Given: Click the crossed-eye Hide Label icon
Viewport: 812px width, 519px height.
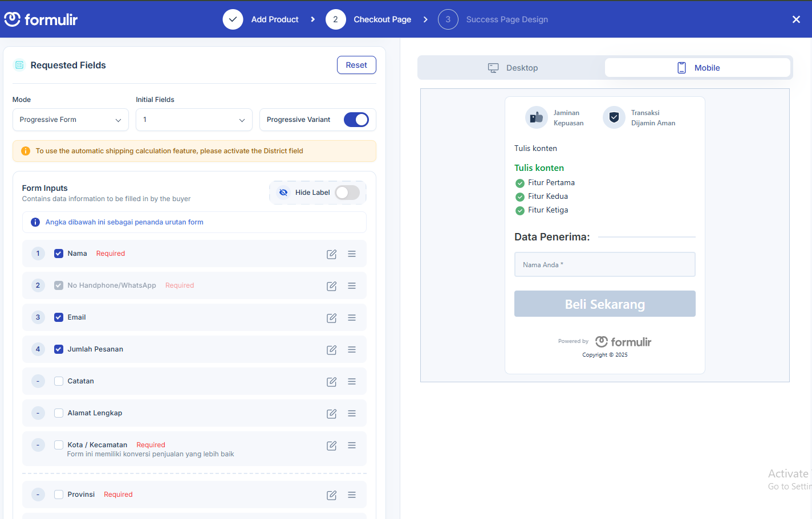Looking at the screenshot, I should click(x=283, y=193).
